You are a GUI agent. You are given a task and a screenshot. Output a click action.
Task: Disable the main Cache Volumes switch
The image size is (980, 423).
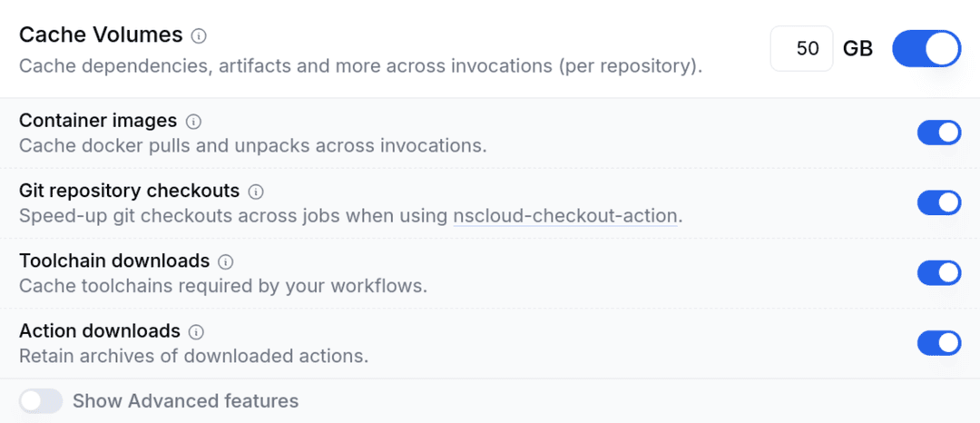coord(926,49)
